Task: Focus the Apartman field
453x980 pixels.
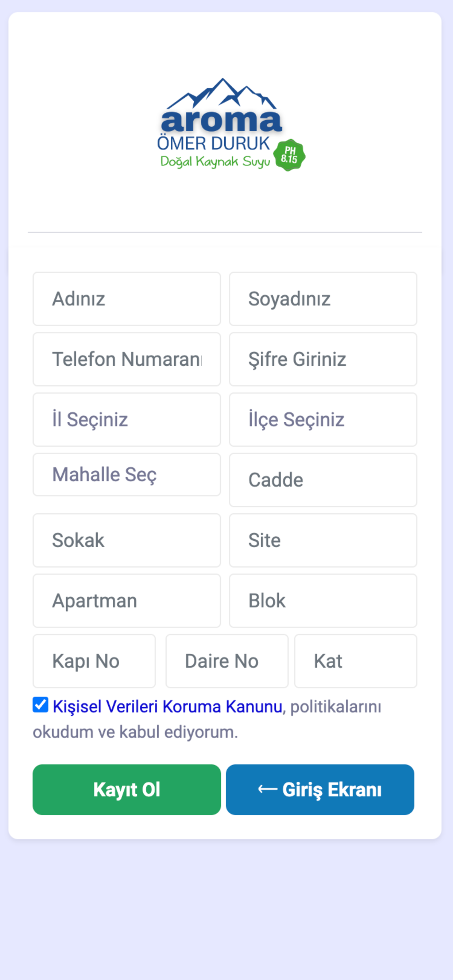Action: pyautogui.click(x=127, y=601)
